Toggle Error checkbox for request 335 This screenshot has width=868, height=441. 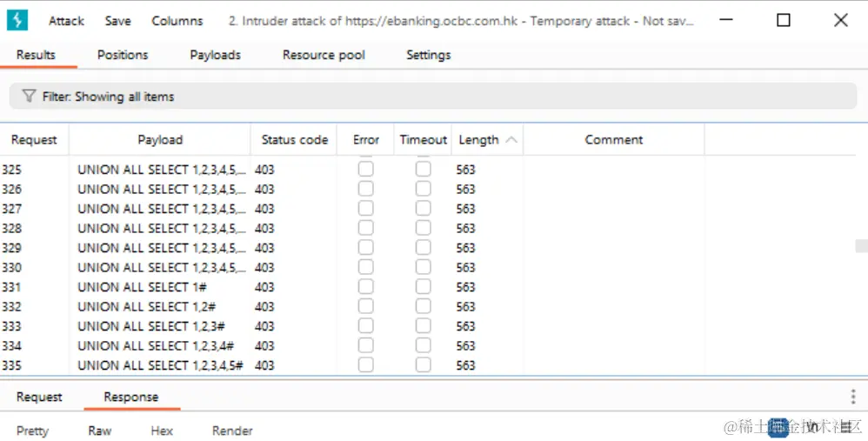[x=366, y=365]
